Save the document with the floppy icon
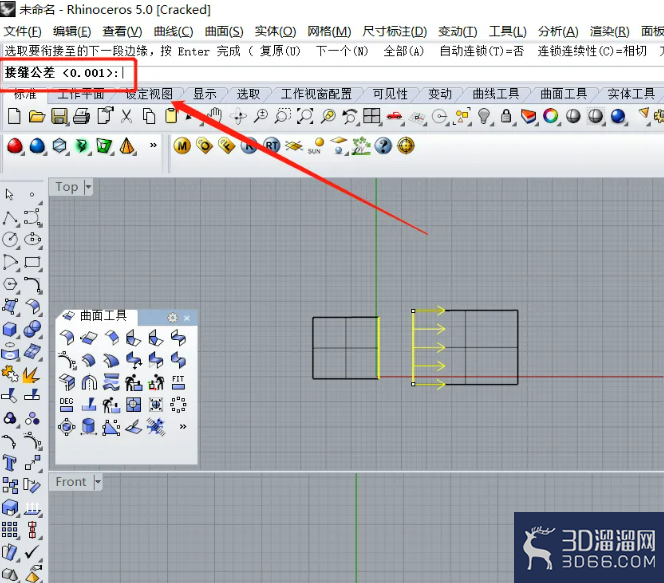 (x=59, y=116)
